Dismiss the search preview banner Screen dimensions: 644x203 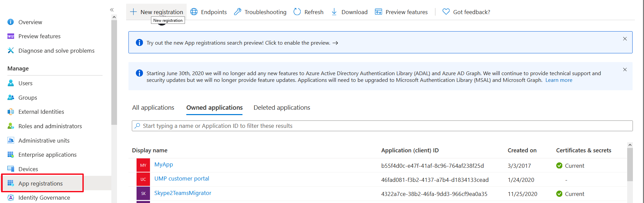(x=624, y=39)
